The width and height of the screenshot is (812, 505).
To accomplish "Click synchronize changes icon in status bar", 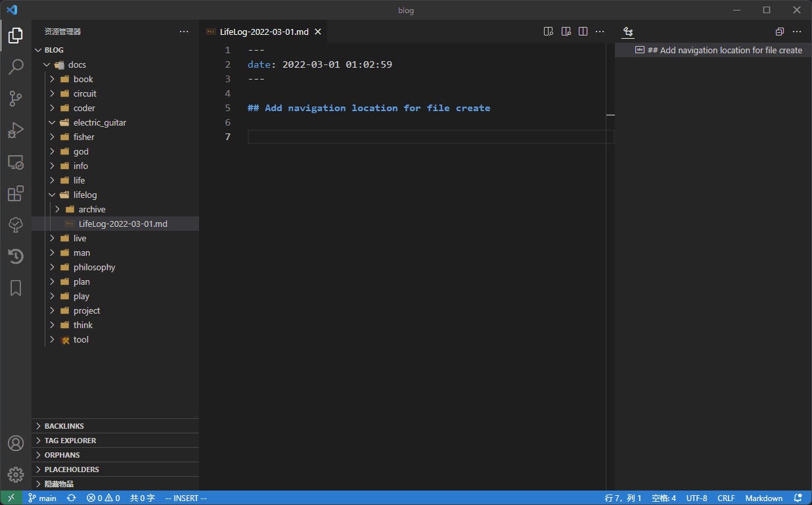I will [72, 498].
